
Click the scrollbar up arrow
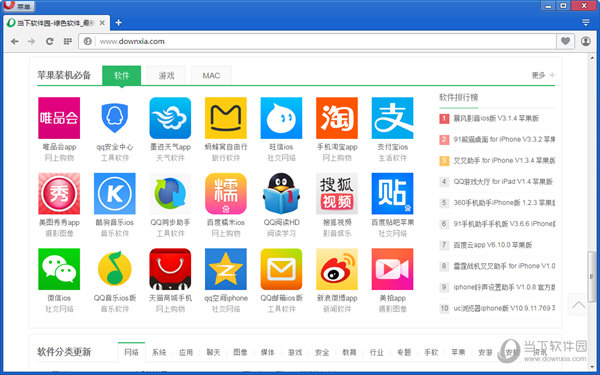point(592,58)
